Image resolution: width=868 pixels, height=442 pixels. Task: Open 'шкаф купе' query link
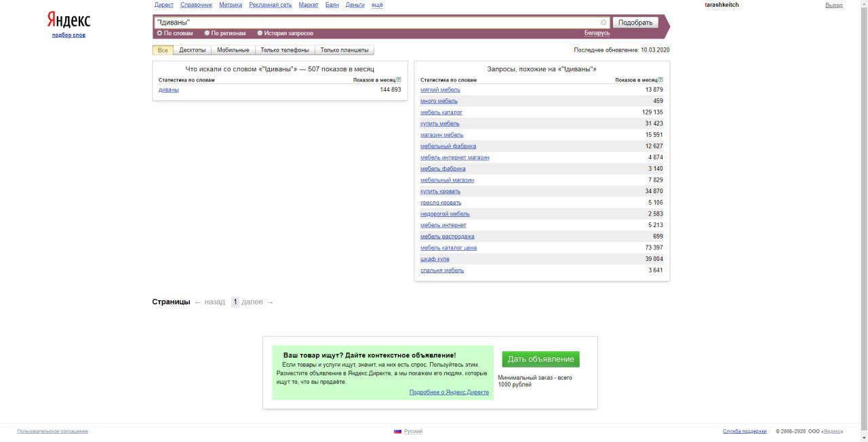pyautogui.click(x=435, y=259)
